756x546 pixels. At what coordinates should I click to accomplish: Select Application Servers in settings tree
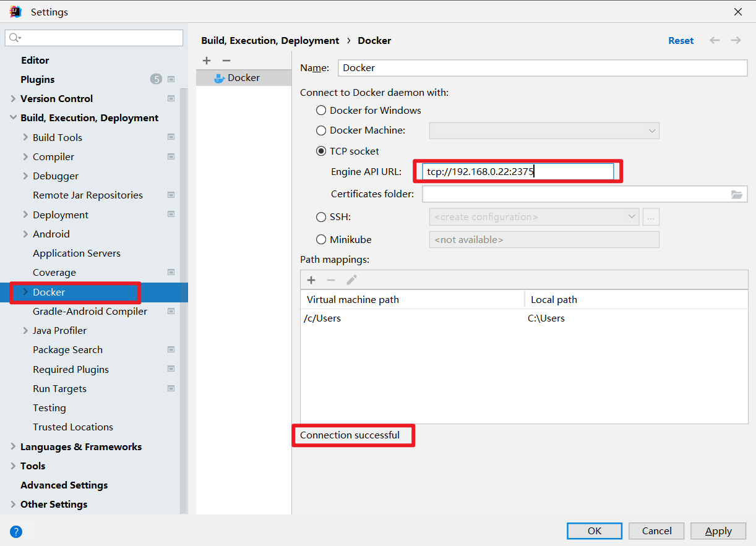(77, 254)
